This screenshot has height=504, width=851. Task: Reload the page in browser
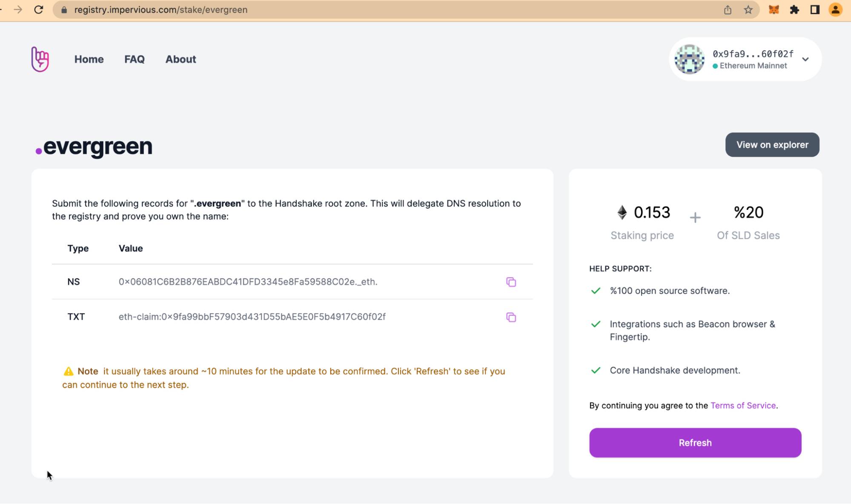pos(39,10)
